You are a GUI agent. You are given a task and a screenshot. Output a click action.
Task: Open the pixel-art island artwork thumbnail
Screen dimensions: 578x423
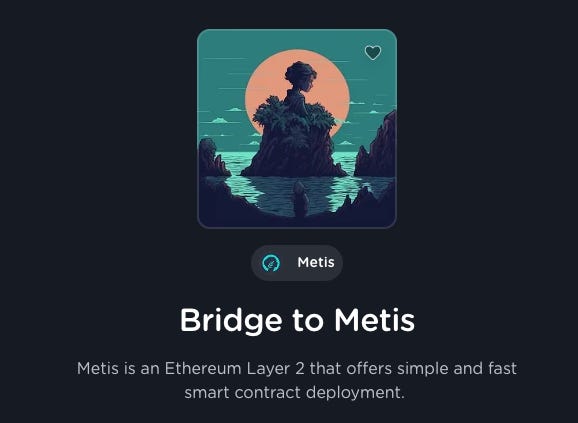(297, 129)
